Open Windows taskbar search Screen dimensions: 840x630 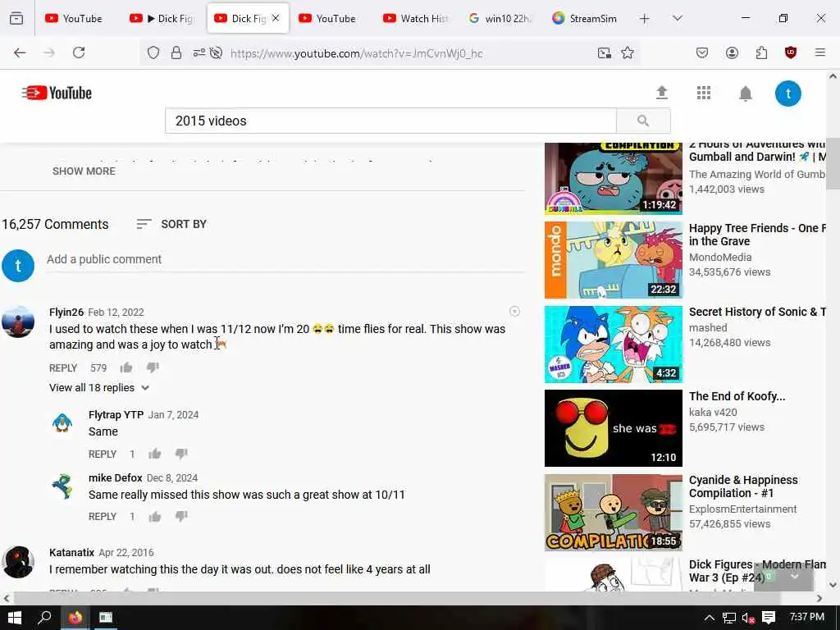point(45,618)
